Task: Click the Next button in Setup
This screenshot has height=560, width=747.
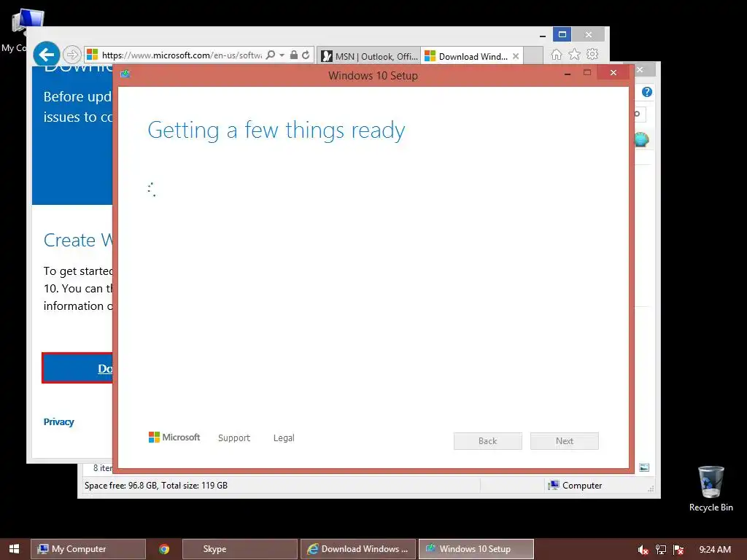Action: click(565, 441)
